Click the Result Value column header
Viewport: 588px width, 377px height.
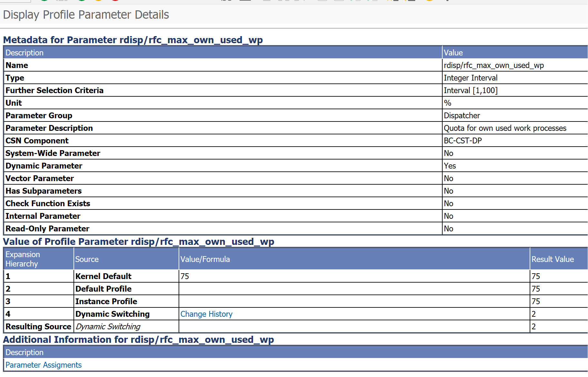point(553,259)
